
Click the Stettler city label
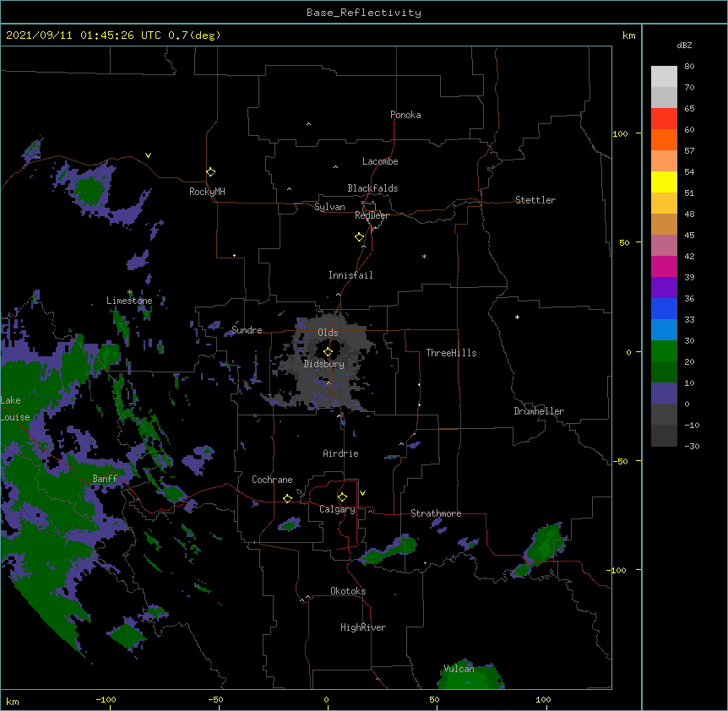(535, 200)
